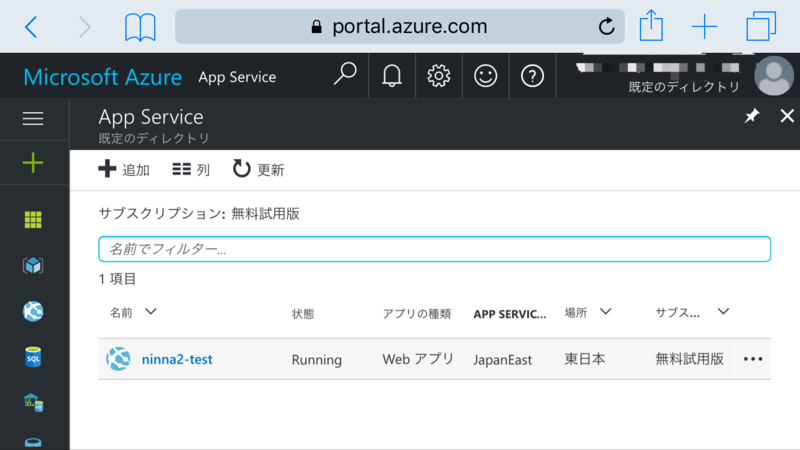Expand the 場所 column sort chevron
The height and width of the screenshot is (450, 800).
coord(606,311)
